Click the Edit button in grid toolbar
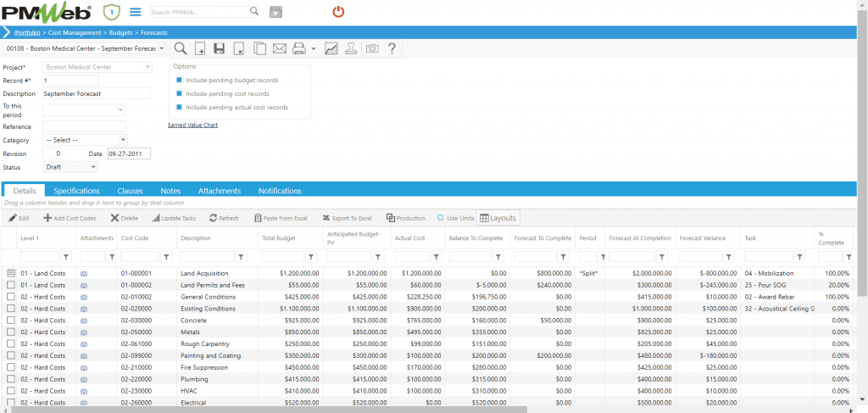This screenshot has width=868, height=413. coord(19,218)
